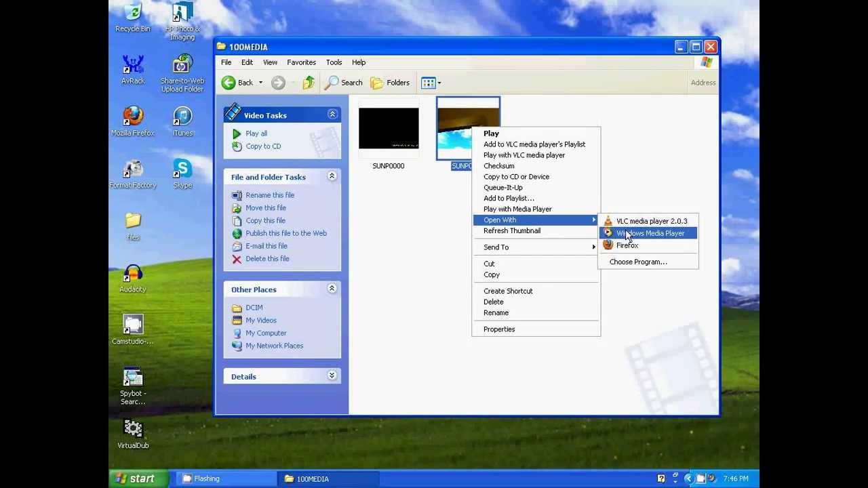
Task: Select the Spybot Search desktop icon
Action: coord(133,386)
